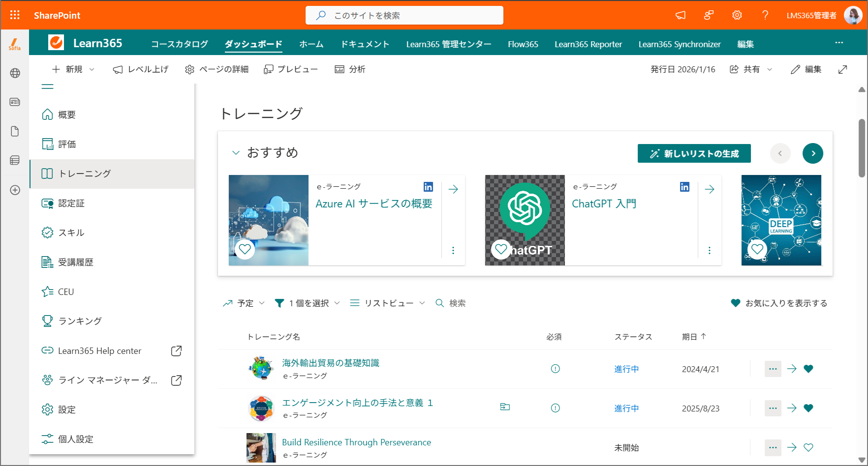The height and width of the screenshot is (466, 868).
Task: Click the page vertical scrollbar thumb
Action: (x=862, y=148)
